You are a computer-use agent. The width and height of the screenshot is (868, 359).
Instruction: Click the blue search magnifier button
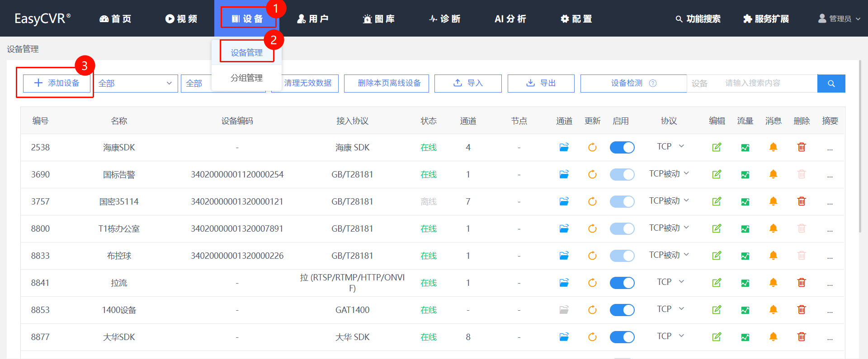[x=831, y=84]
